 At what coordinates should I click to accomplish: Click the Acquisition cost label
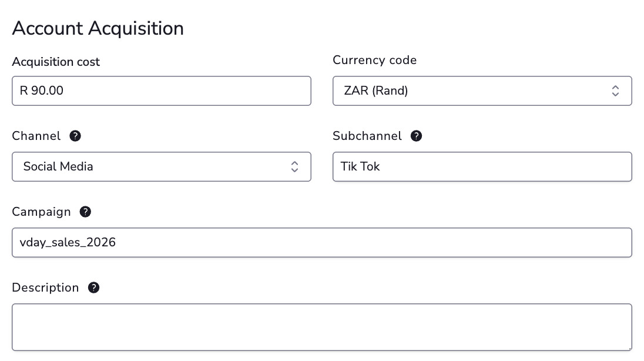56,62
